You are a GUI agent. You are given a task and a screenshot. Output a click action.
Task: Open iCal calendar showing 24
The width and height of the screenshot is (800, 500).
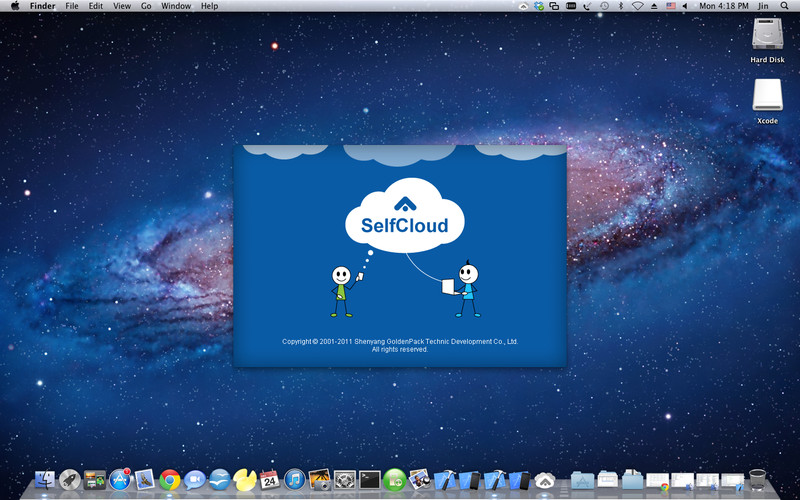tap(269, 480)
